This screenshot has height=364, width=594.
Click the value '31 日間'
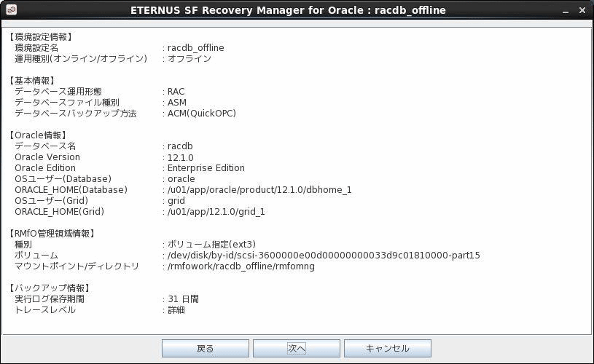(x=184, y=299)
